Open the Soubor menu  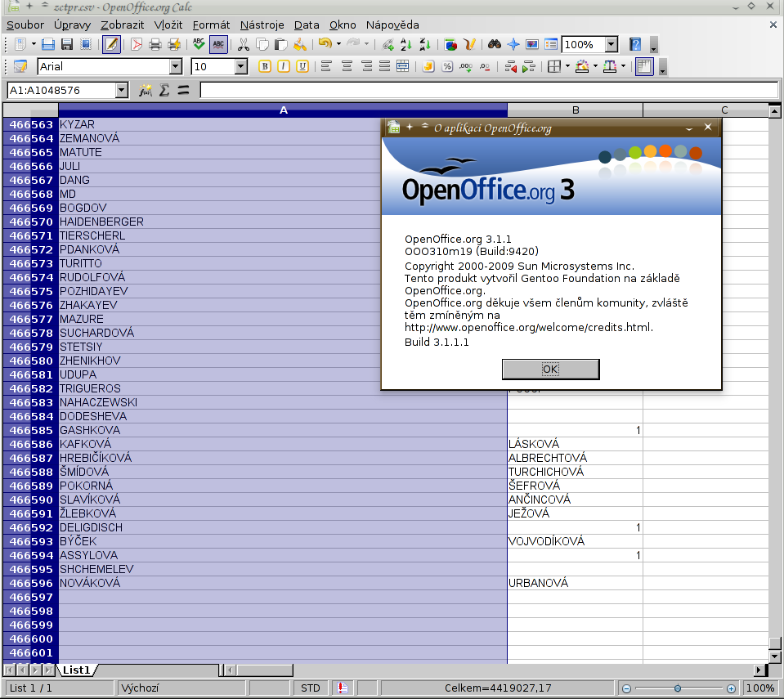[25, 25]
